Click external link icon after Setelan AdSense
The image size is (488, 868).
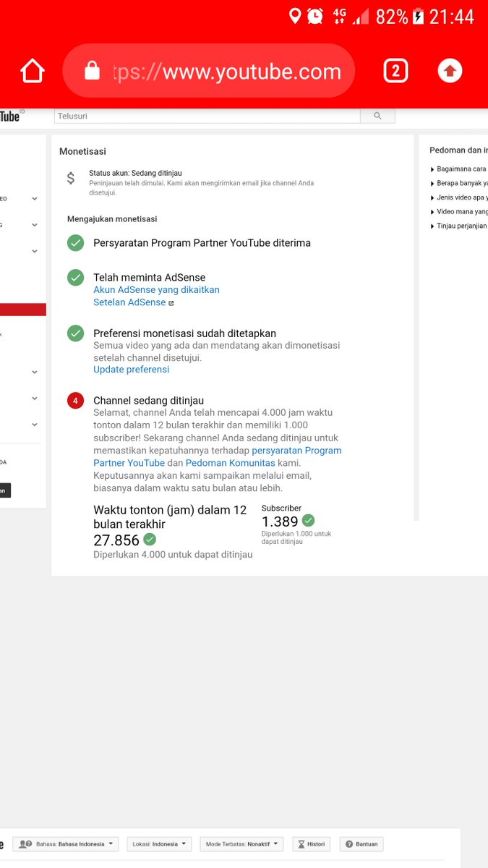(x=171, y=303)
